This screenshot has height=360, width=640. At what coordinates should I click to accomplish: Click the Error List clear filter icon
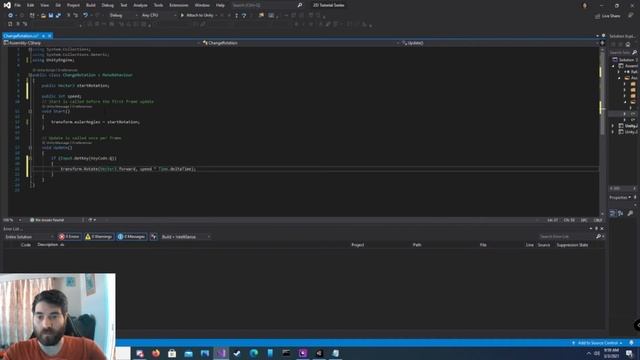tap(153, 237)
